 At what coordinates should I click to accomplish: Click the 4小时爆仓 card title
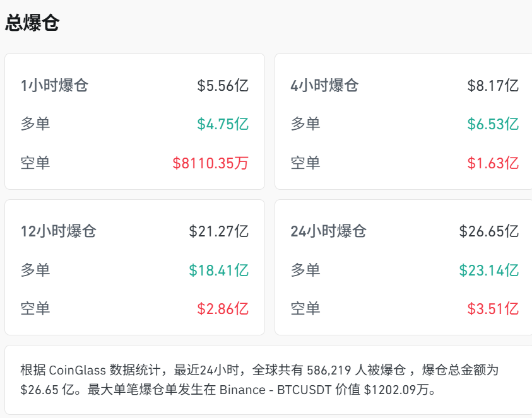point(324,85)
